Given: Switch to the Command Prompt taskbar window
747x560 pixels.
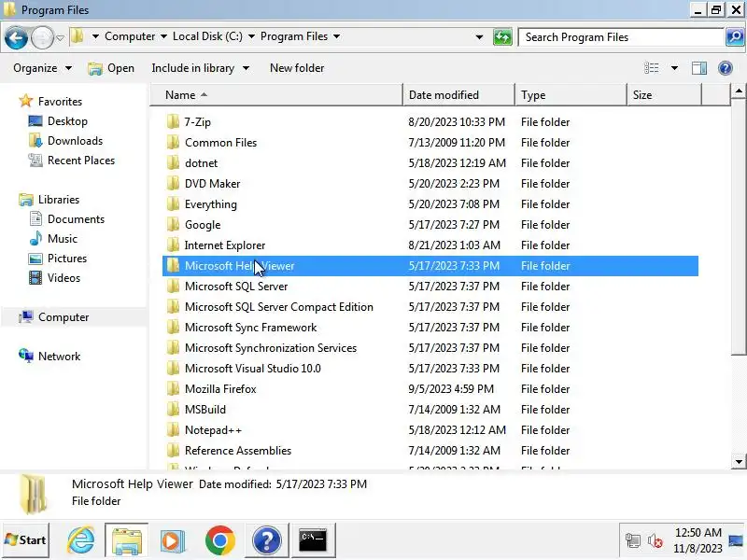Looking at the screenshot, I should point(313,540).
